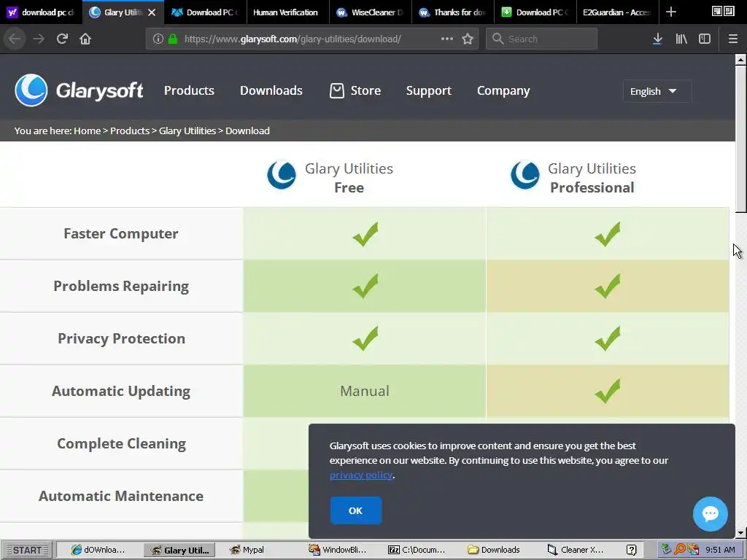This screenshot has width=747, height=560.
Task: Open the WindowBlinds taskbar item
Action: (x=337, y=550)
